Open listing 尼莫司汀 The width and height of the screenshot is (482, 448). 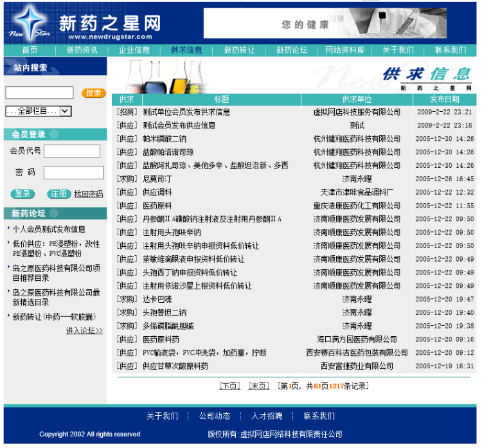click(157, 179)
